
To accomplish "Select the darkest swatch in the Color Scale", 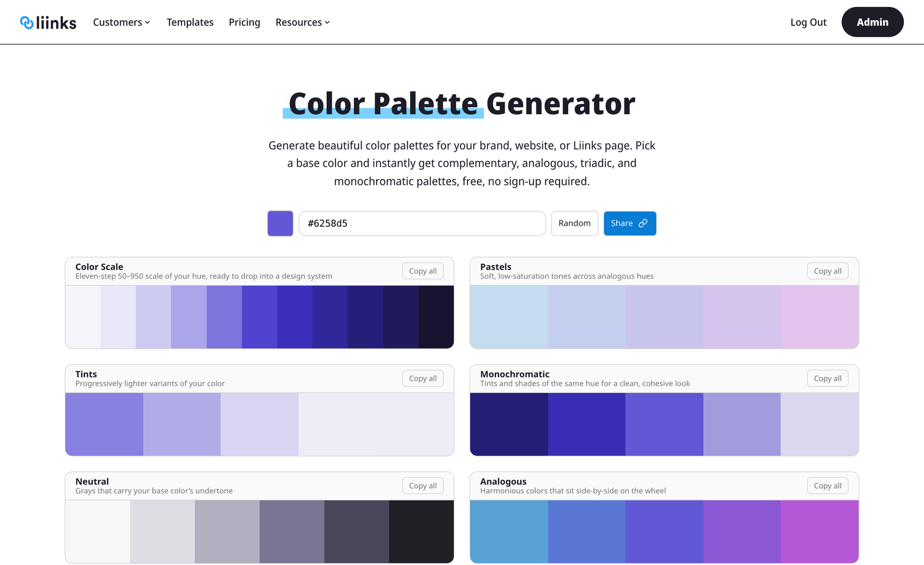I will point(436,316).
